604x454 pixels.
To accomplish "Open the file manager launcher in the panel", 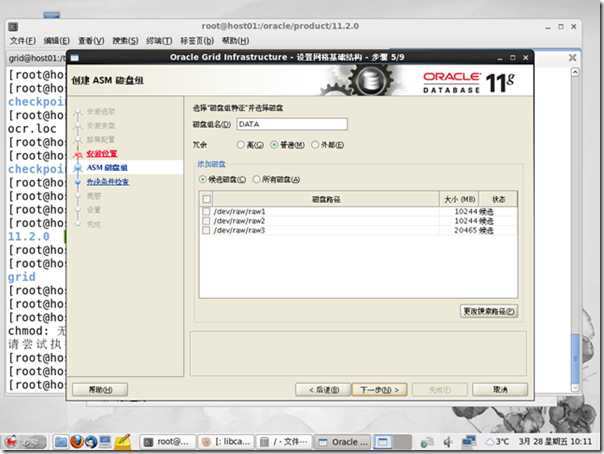I will pos(60,442).
